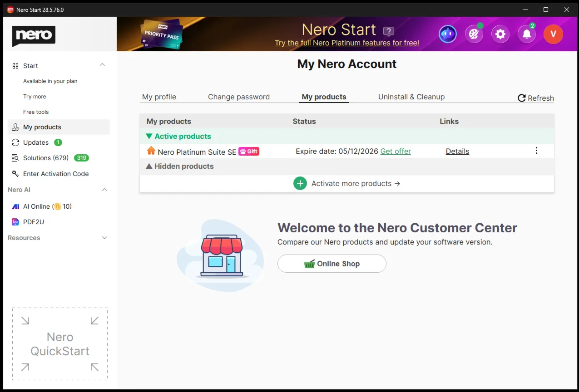579x392 pixels.
Task: Open Try more in sidebar
Action: 35,97
